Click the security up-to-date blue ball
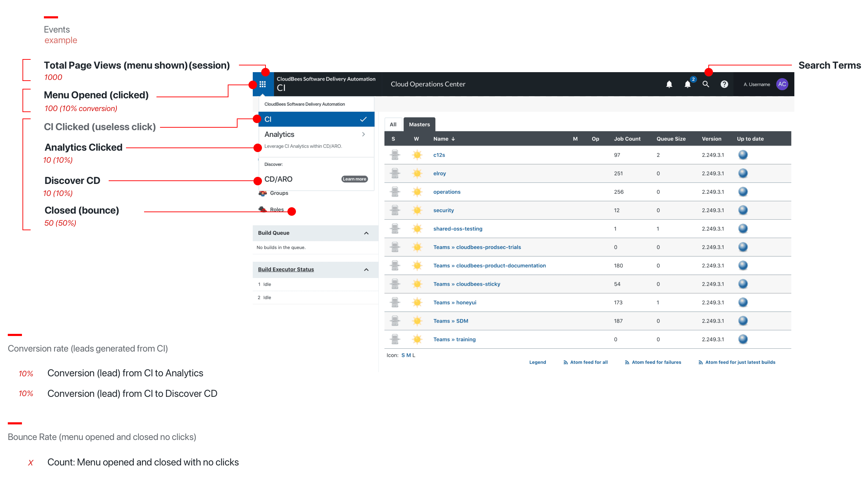The height and width of the screenshot is (481, 868). 743,210
